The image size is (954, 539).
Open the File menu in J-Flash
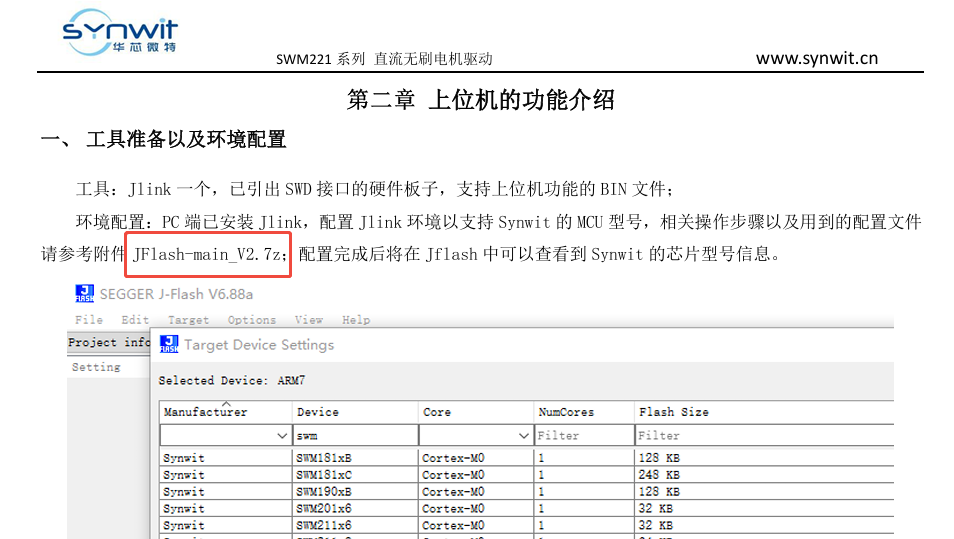[x=89, y=319]
